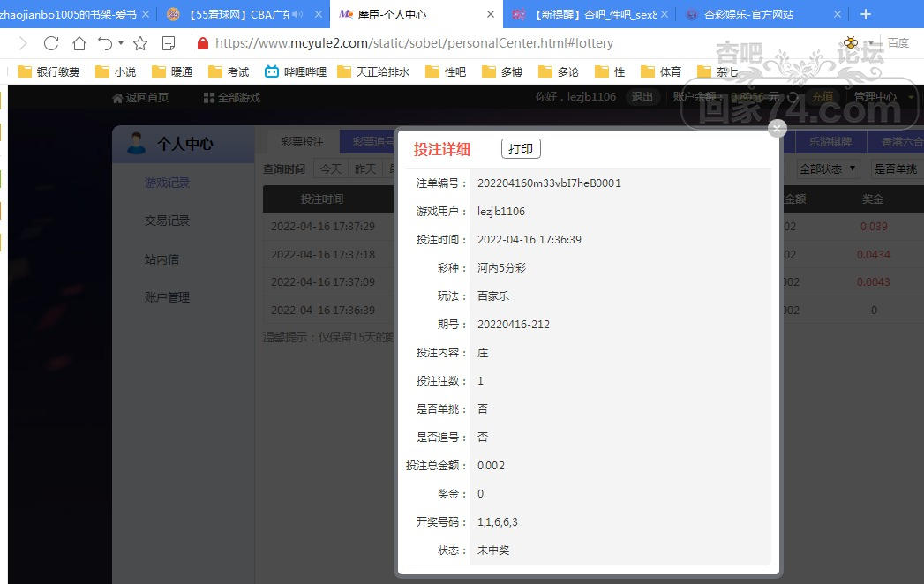Close the 杏彩娱乐 tab
The height and width of the screenshot is (584, 924).
coord(838,14)
